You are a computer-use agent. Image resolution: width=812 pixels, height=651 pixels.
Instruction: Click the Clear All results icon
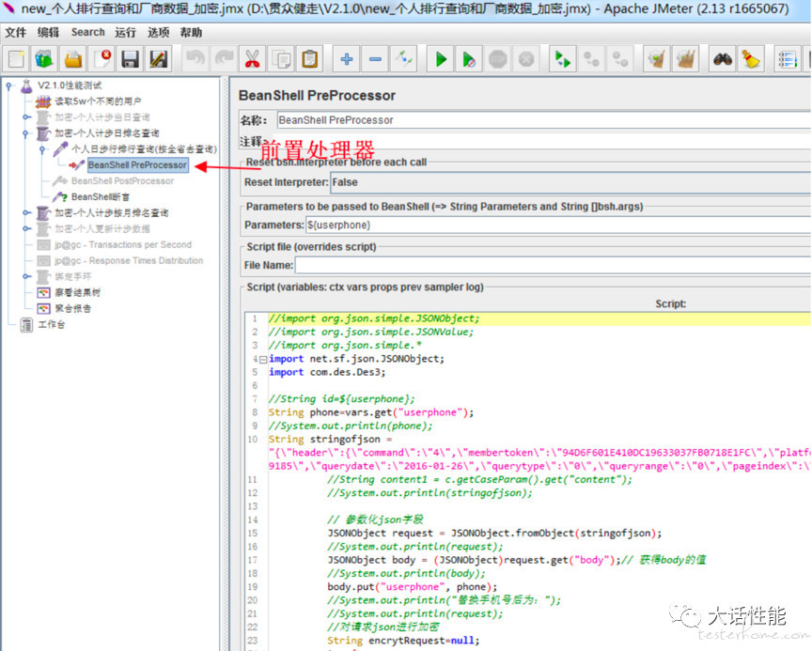tap(685, 59)
